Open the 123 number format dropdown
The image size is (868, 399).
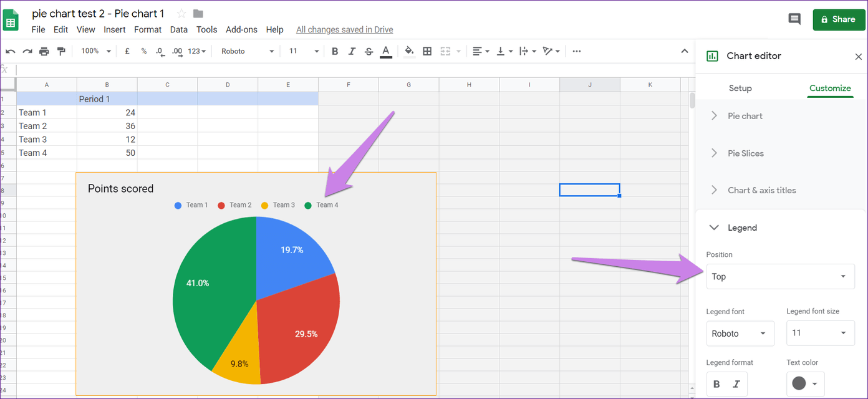(x=197, y=51)
